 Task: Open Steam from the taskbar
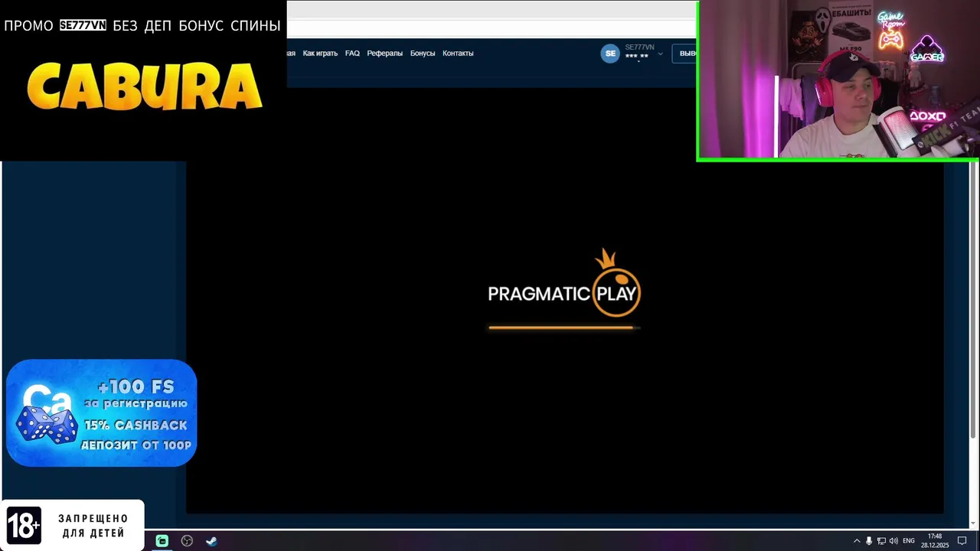tap(211, 541)
